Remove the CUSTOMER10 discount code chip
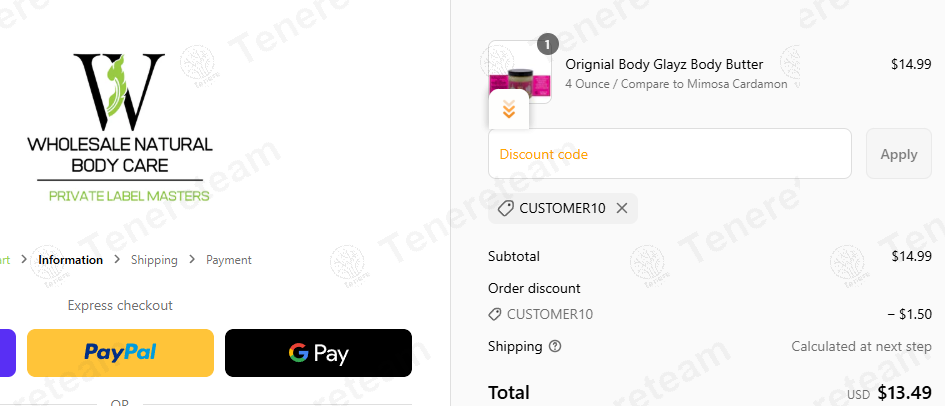The height and width of the screenshot is (406, 945). tap(622, 208)
